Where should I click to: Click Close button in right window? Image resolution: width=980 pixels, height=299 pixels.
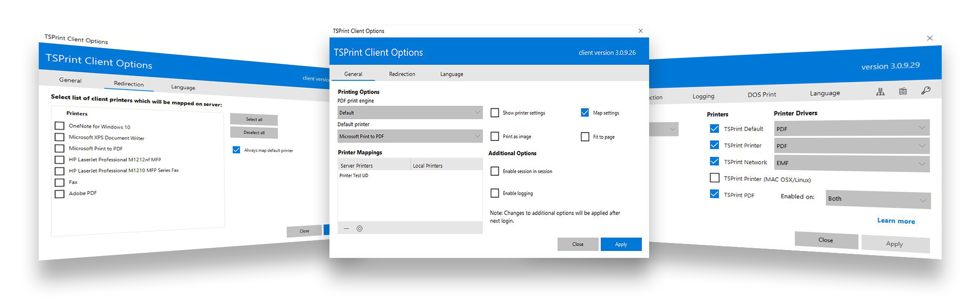pyautogui.click(x=826, y=240)
